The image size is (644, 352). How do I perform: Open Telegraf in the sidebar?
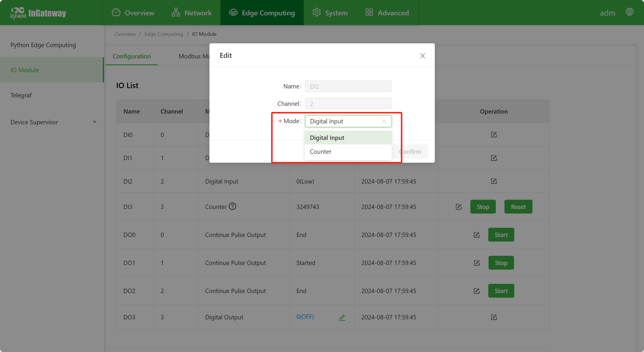point(21,95)
